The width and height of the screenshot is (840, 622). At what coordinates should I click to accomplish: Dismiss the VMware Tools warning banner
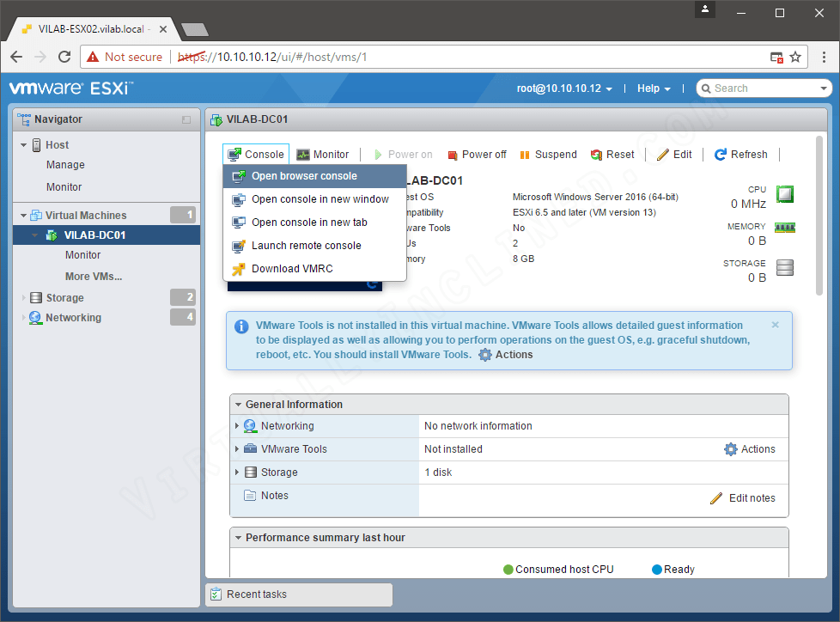click(x=775, y=325)
